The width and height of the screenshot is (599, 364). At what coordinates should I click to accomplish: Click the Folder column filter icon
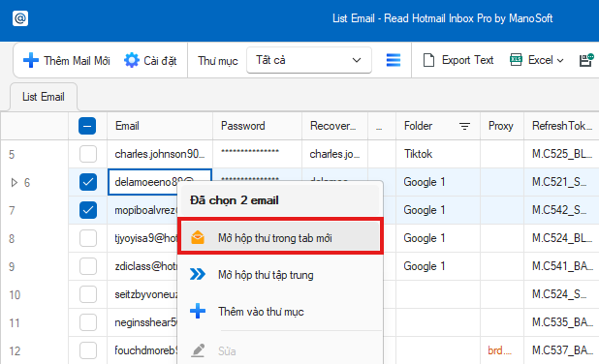pyautogui.click(x=464, y=126)
